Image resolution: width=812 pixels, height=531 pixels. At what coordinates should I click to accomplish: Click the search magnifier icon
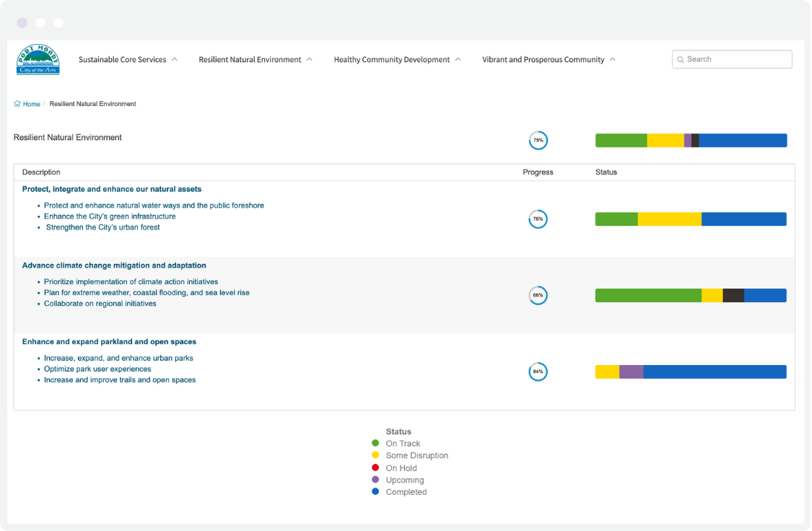679,58
